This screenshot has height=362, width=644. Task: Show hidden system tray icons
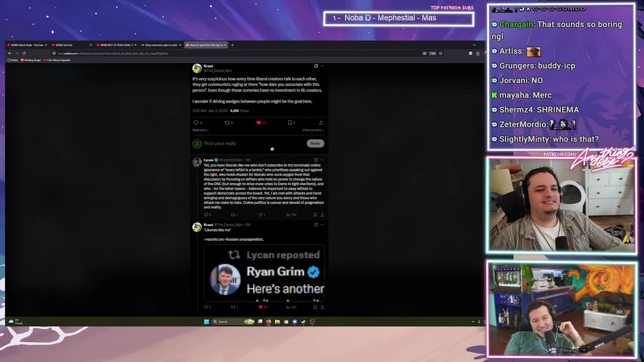click(472, 322)
